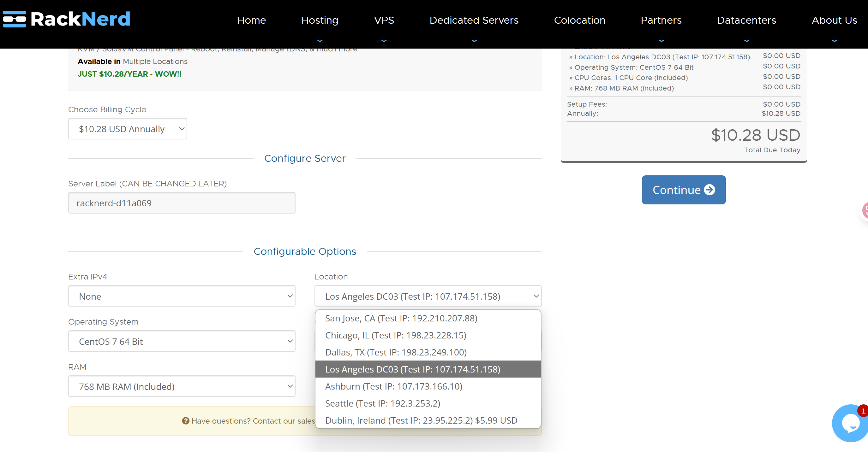Expand the Partners chevron arrow

tap(661, 41)
